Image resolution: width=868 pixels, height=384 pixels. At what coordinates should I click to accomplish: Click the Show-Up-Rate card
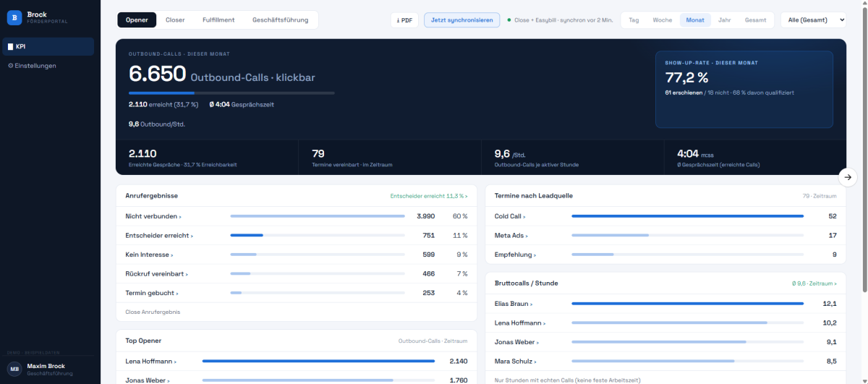click(x=744, y=89)
